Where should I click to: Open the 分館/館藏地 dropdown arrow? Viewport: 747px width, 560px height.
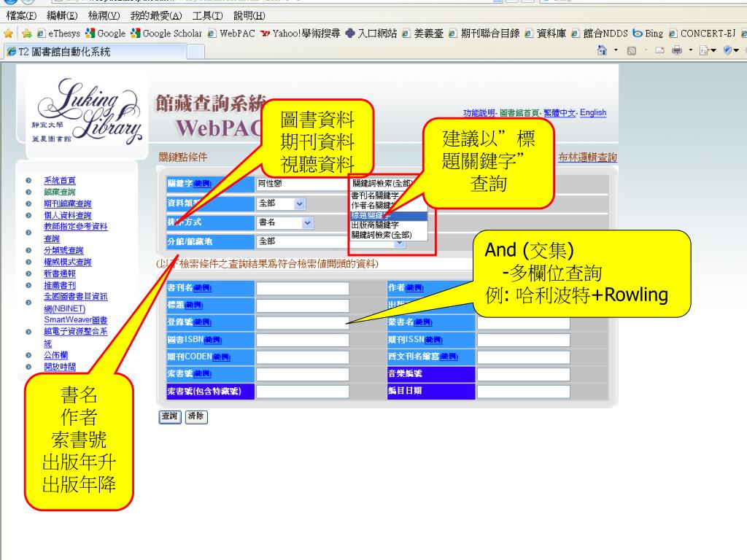[400, 244]
